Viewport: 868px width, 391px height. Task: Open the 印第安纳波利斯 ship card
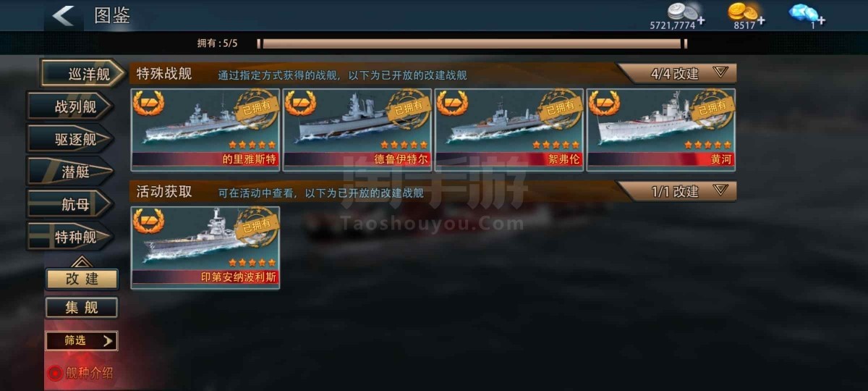click(205, 248)
